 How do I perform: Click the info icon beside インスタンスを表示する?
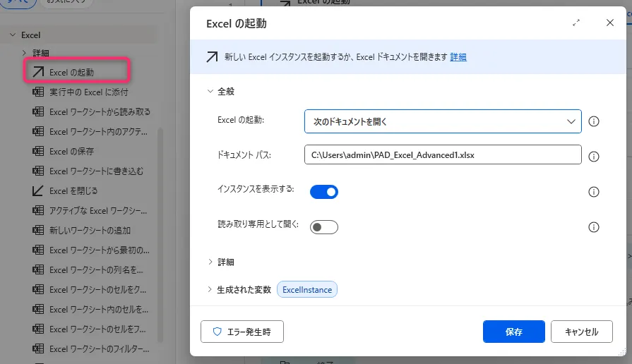[x=594, y=192]
